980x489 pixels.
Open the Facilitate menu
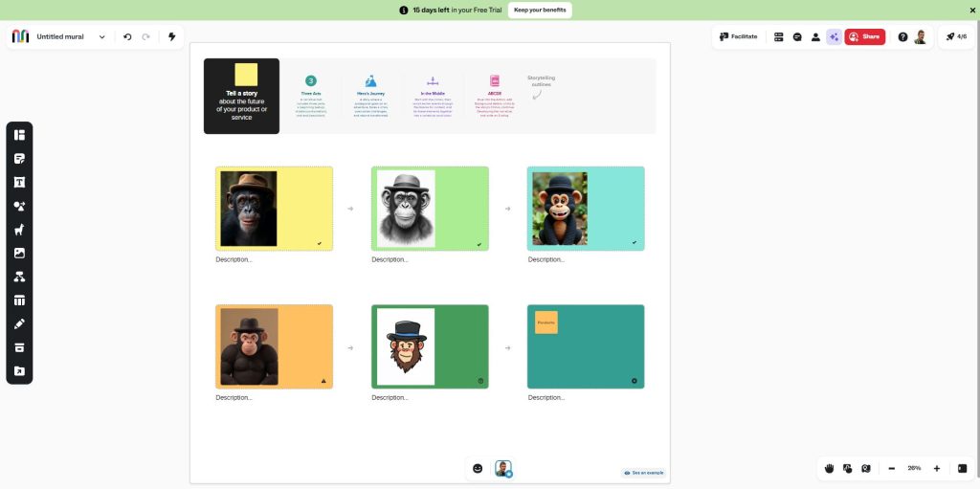[x=738, y=36]
